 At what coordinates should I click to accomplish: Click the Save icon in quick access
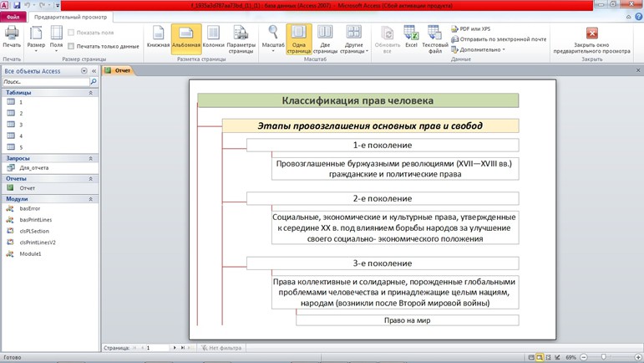click(x=17, y=5)
